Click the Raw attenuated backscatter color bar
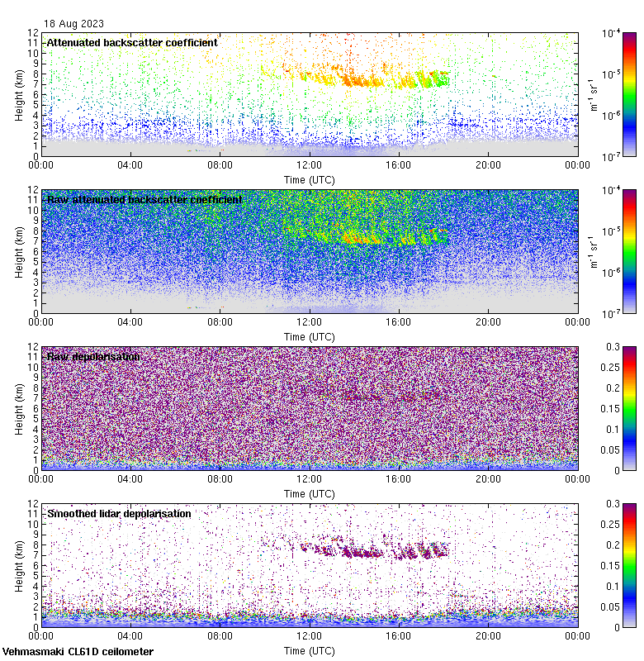644x661 pixels. (629, 251)
